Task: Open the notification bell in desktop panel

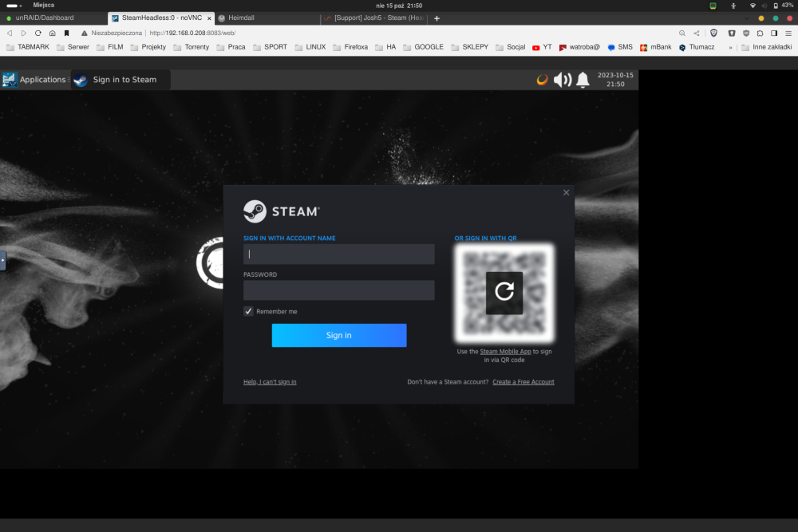Action: (583, 80)
